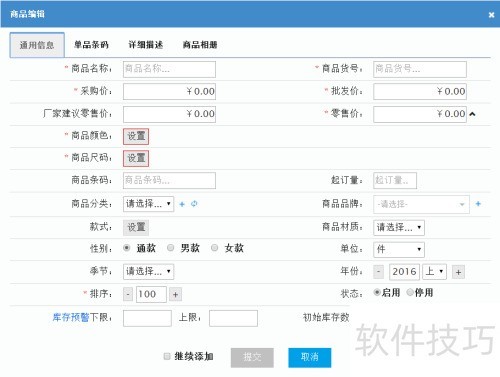This screenshot has width=500, height=377.
Task: Click the 采购价 price field
Action: pos(169,91)
